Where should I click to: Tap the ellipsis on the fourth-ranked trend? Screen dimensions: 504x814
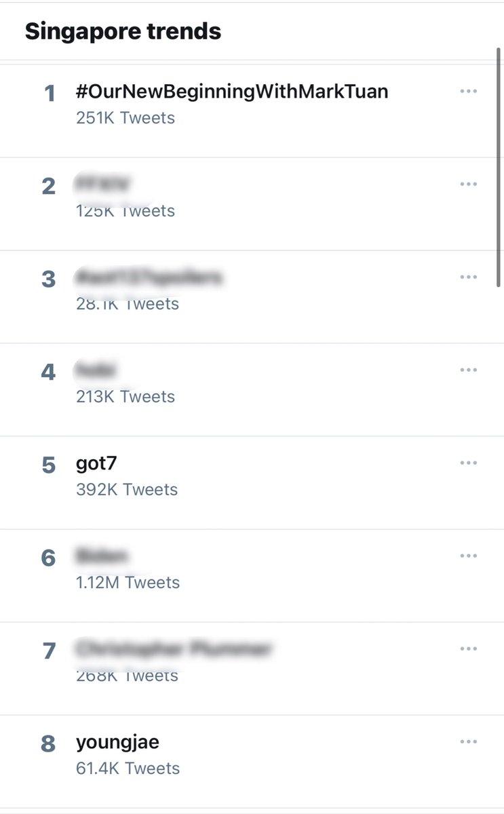(468, 370)
